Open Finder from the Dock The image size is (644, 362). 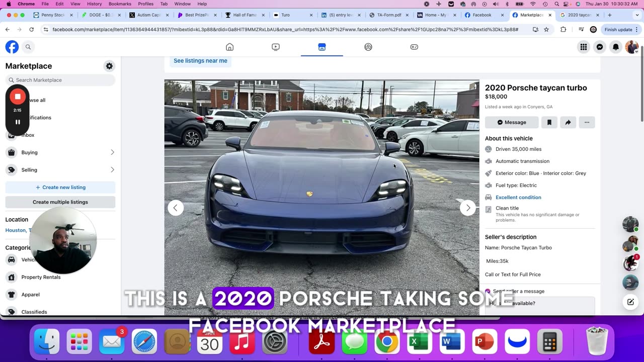click(x=47, y=342)
